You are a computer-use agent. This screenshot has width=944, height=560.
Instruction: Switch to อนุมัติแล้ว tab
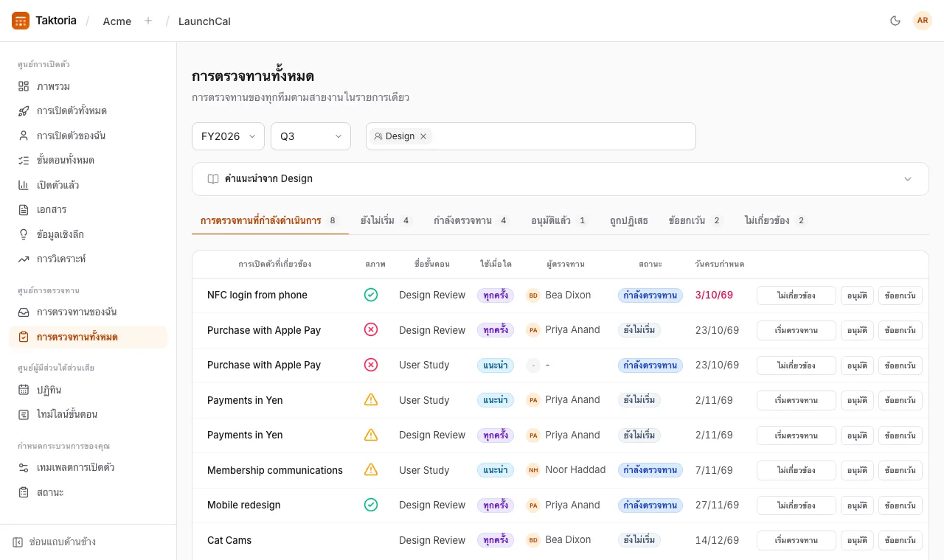559,220
